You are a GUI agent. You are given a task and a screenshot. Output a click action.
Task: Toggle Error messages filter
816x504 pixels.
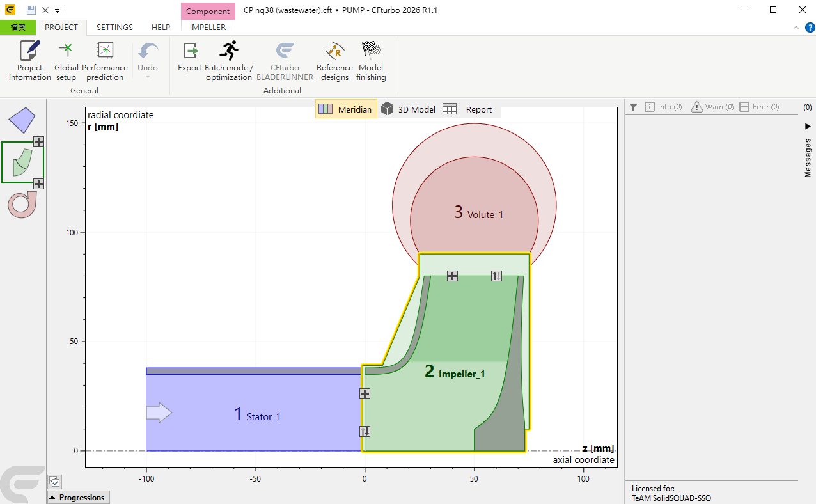pos(760,107)
